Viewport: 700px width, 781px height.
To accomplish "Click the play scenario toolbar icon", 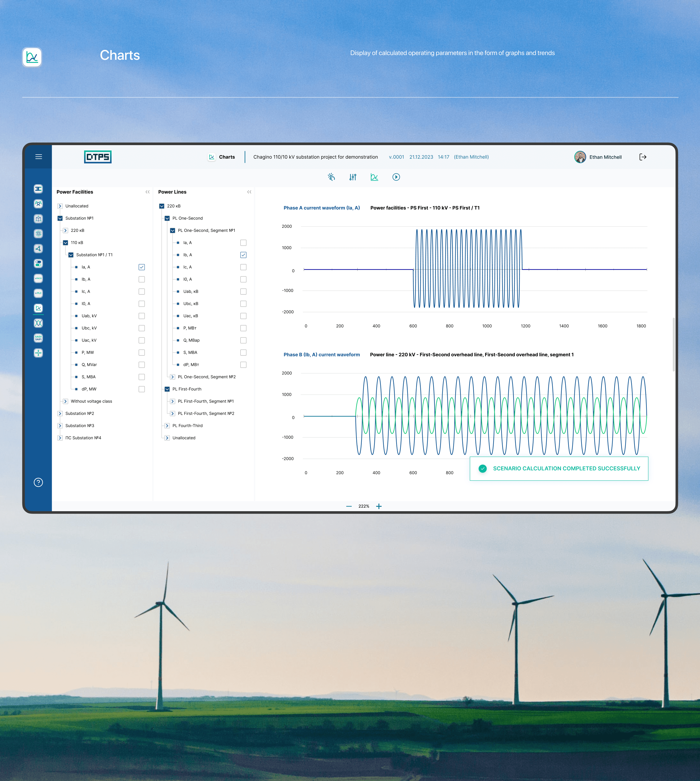I will [396, 177].
